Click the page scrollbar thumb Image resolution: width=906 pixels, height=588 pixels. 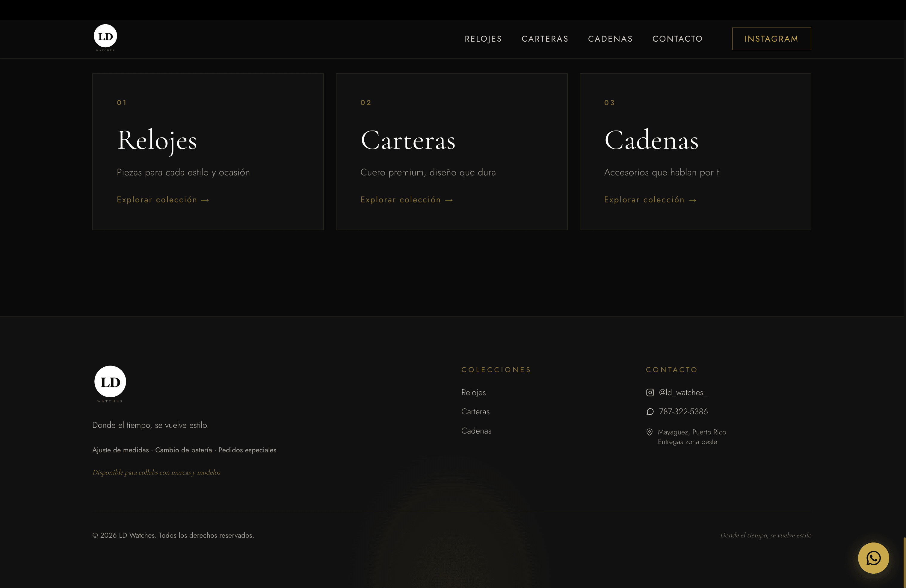pos(905,563)
